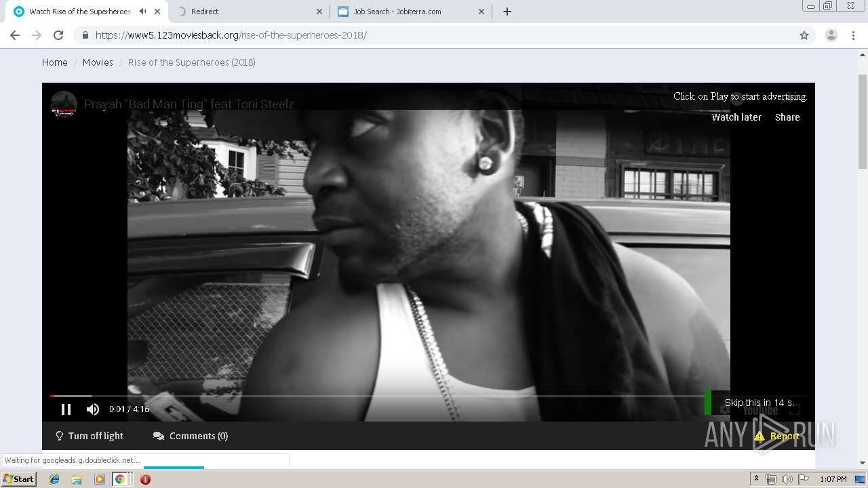Open Action Center flag icon
This screenshot has width=868, height=488.
point(803,479)
